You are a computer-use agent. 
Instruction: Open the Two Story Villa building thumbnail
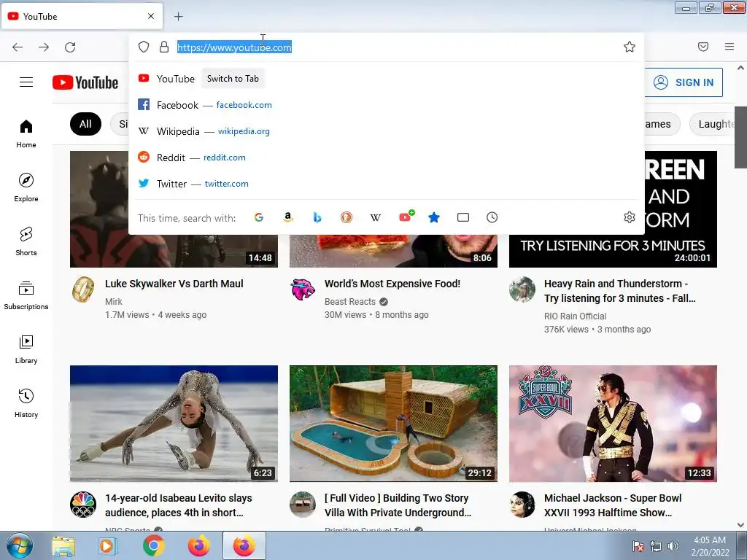coord(393,424)
